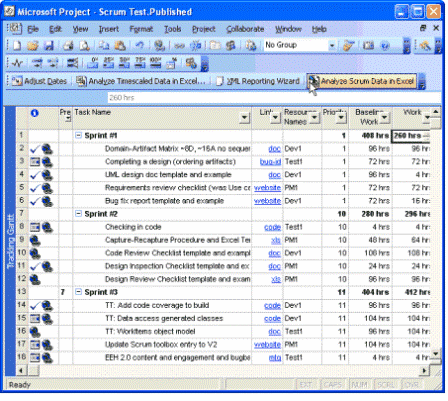This screenshot has width=448, height=401.
Task: Mark selected task 50% complete
Action: pyautogui.click(x=124, y=63)
